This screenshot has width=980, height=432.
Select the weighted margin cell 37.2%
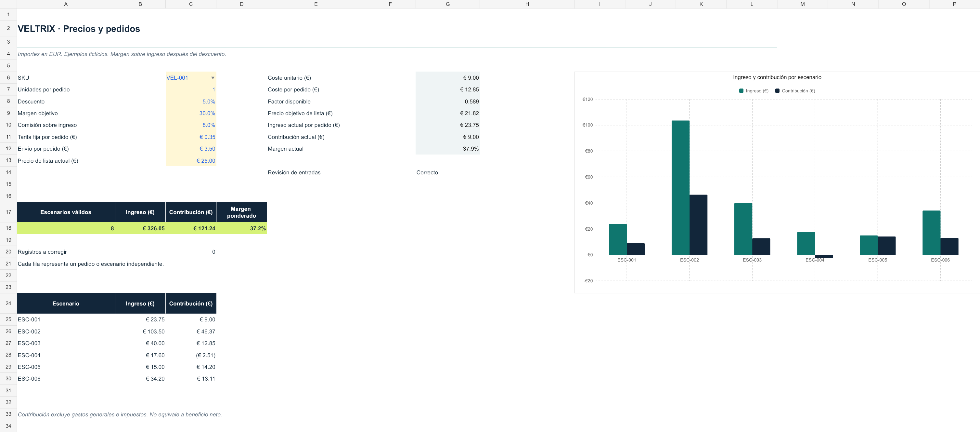click(241, 228)
